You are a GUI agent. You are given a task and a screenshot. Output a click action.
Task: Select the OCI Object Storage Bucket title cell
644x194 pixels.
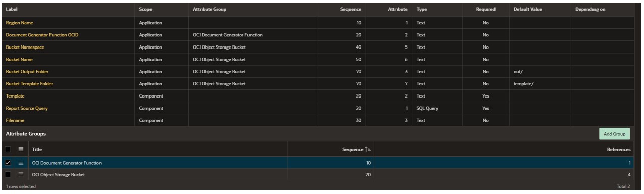(x=158, y=175)
